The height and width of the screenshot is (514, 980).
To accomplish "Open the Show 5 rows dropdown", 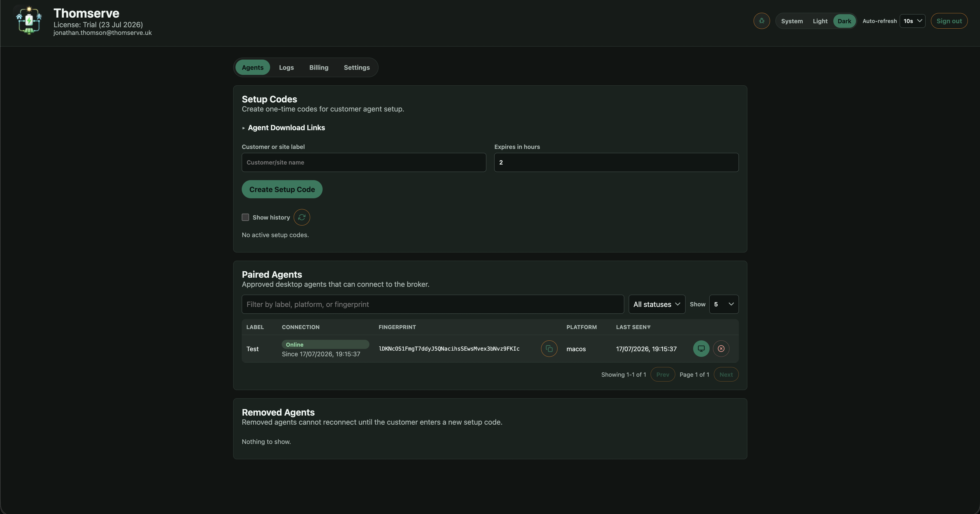I will [724, 304].
